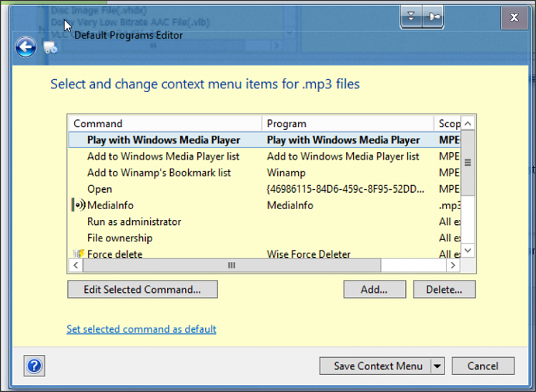Screen dimensions: 536x392
Task: Sort by the Program column header
Action: (347, 124)
